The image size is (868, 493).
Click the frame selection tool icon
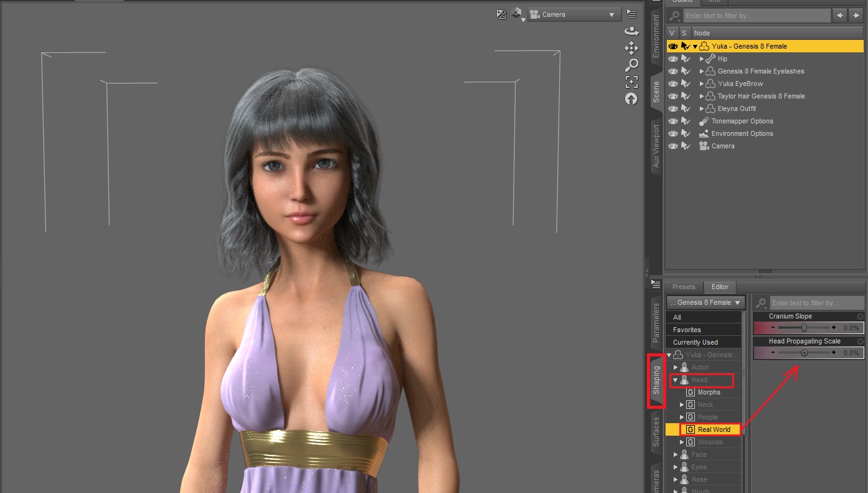631,82
